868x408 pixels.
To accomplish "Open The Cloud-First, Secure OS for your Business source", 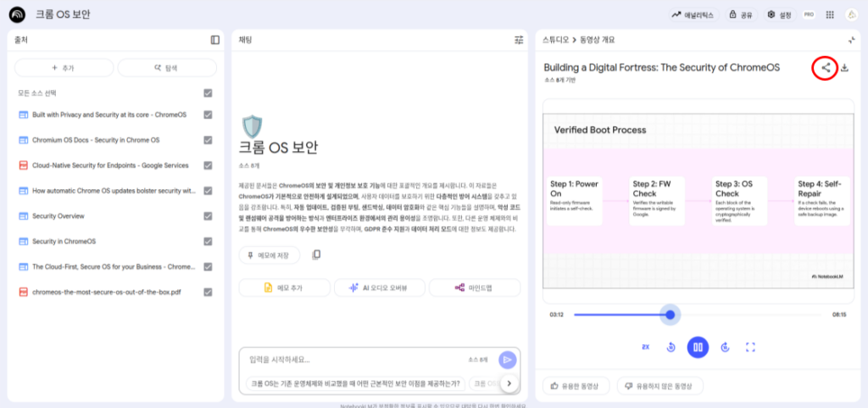I will pos(113,266).
